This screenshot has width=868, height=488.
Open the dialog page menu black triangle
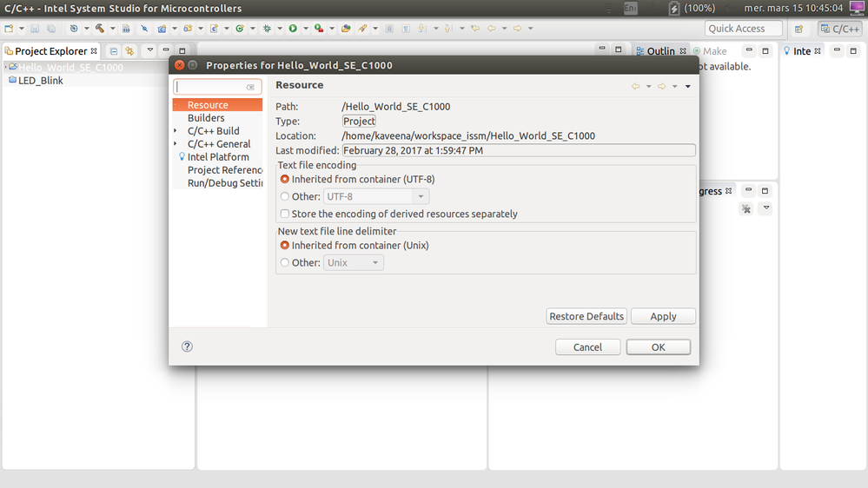pos(688,86)
